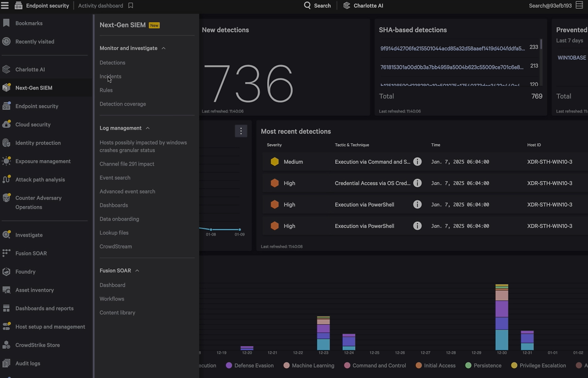Open the three-dot options menu on chart

tap(241, 131)
